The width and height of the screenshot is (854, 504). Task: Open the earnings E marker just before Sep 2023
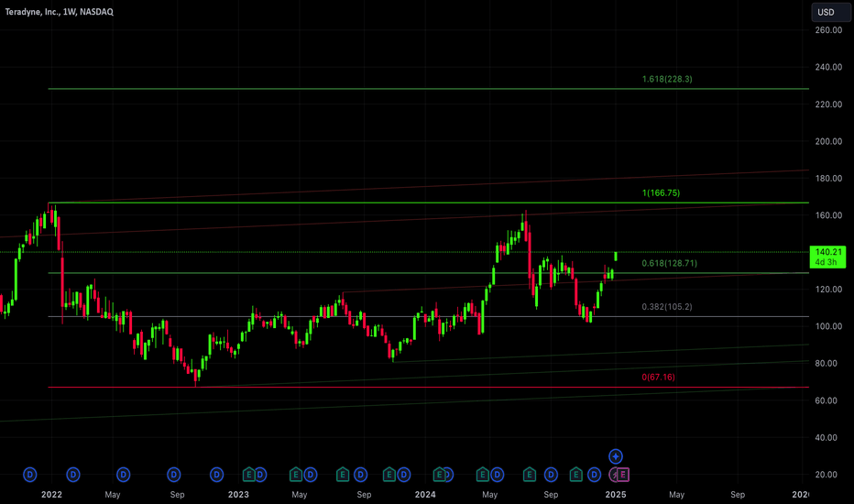342,475
